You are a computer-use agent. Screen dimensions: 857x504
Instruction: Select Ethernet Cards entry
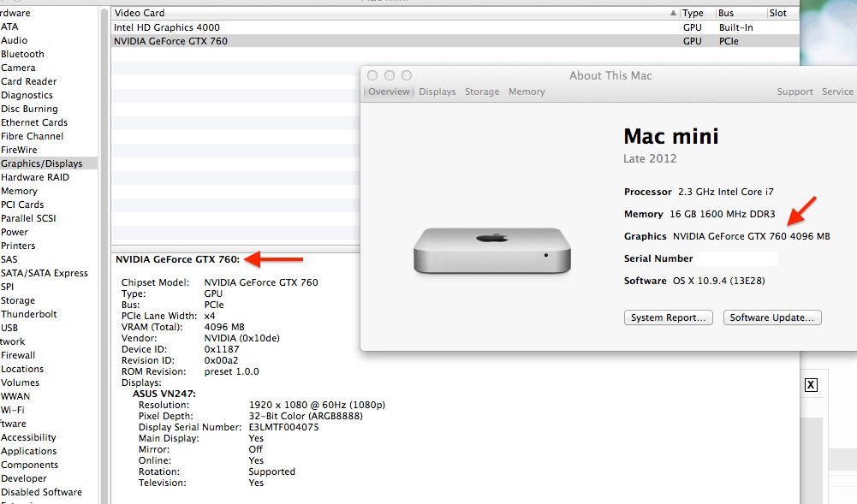pos(34,122)
